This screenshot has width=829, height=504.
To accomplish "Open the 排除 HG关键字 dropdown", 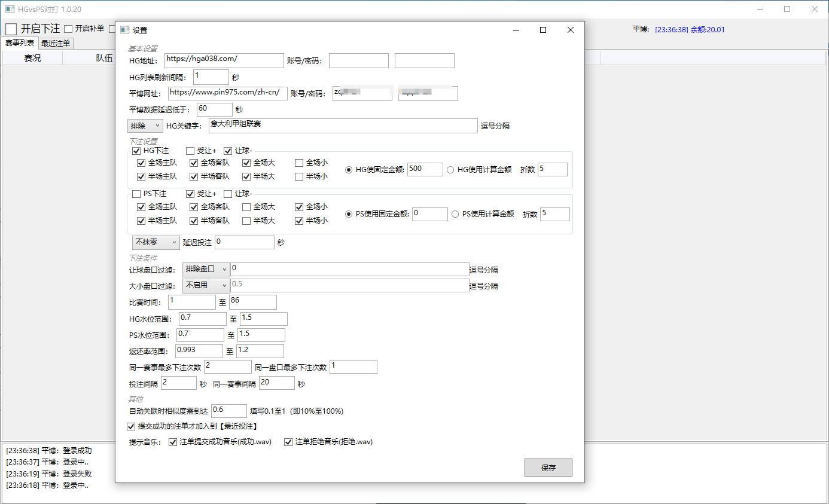I will pos(145,126).
